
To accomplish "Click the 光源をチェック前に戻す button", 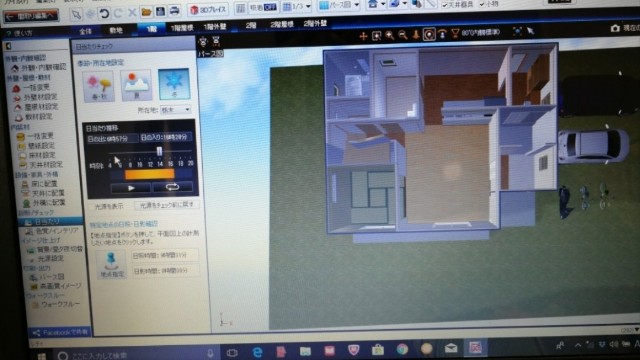I will pos(167,205).
